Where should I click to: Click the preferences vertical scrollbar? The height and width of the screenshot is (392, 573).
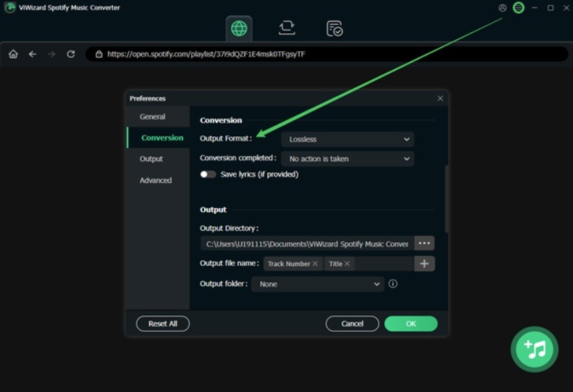[446, 199]
